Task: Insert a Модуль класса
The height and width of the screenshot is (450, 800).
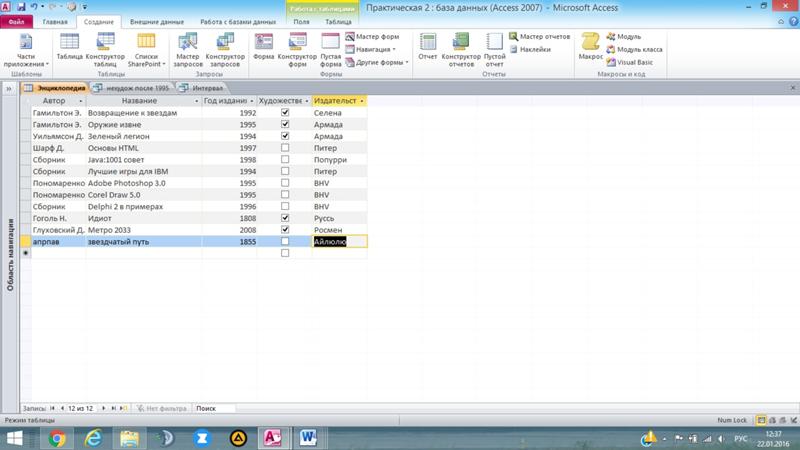Action: [634, 49]
